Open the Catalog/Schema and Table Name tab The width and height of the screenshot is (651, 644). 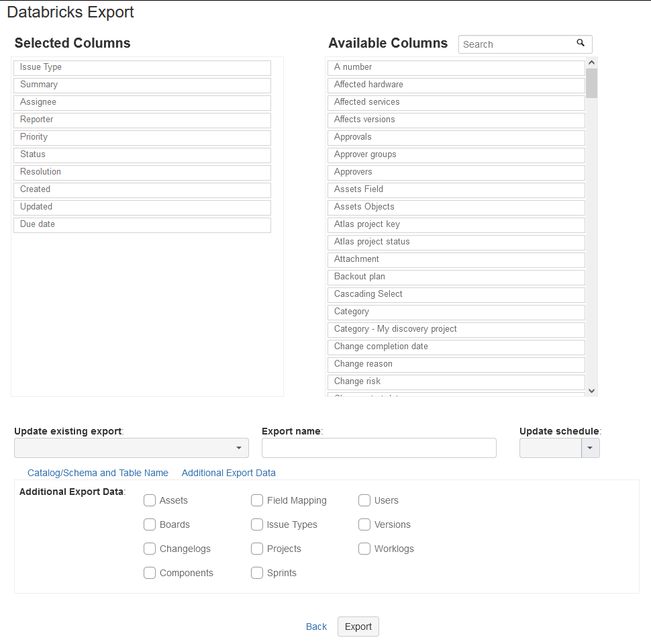tap(98, 473)
